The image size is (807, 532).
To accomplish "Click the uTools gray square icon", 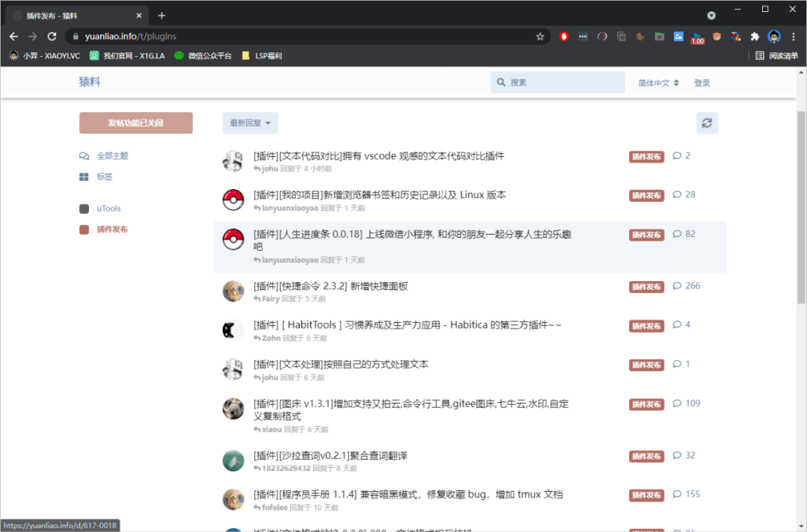I will tap(84, 208).
